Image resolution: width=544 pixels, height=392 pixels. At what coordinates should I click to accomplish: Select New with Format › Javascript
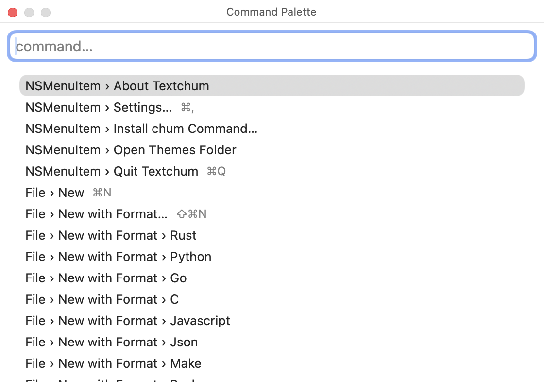[272, 321]
